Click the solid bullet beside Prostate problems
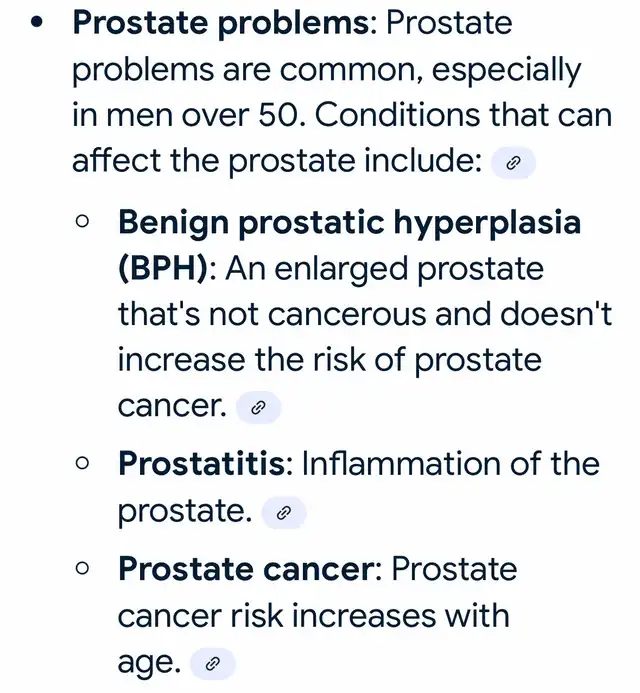Screen dimensions: 640x693 tap(38, 23)
